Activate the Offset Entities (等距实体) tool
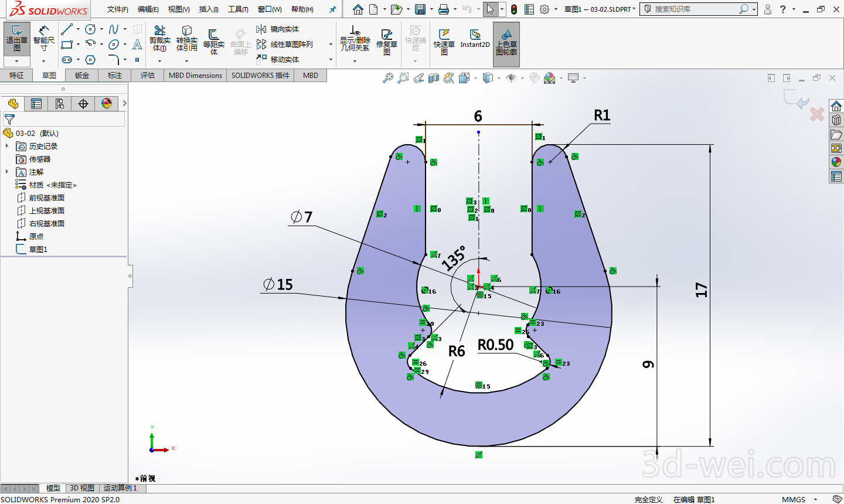This screenshot has width=844, height=504. pos(213,40)
